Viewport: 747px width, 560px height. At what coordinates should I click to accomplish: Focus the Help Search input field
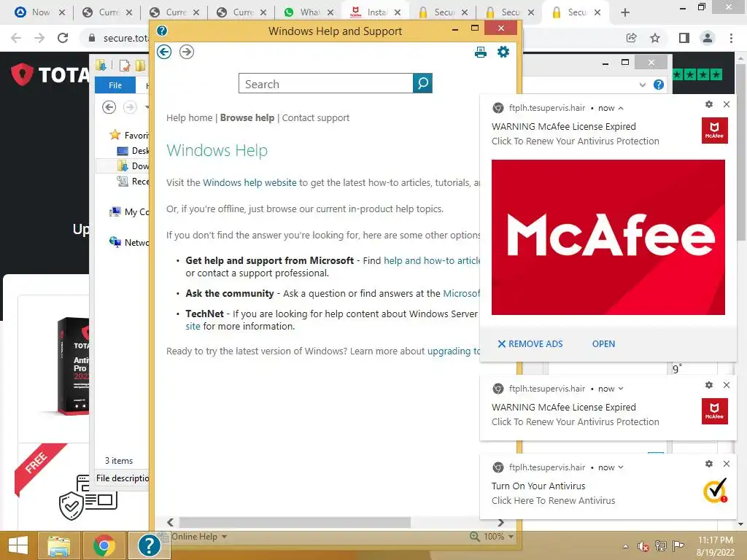[326, 83]
